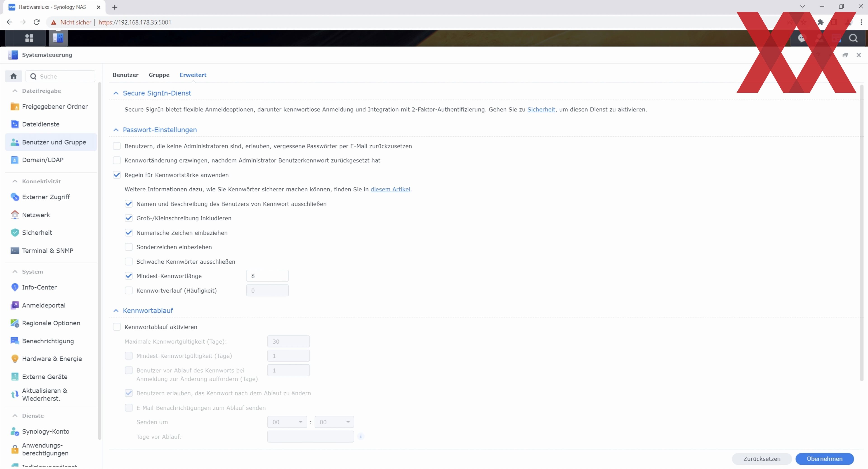868x469 pixels.
Task: Open Terminal & SNMP icon
Action: [x=15, y=251]
